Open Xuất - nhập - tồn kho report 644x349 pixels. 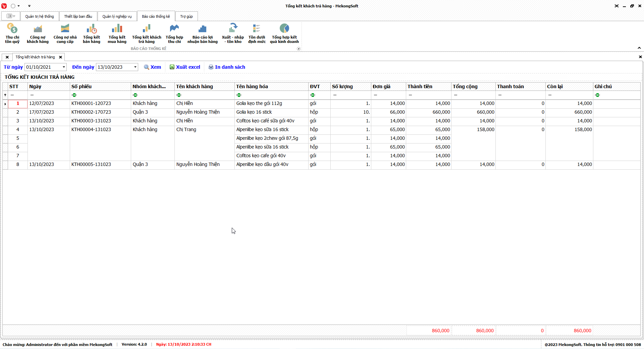coord(233,33)
